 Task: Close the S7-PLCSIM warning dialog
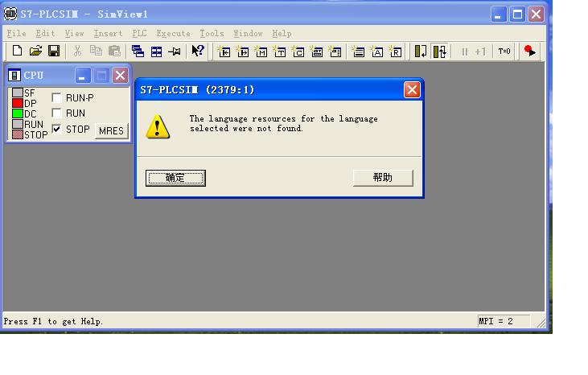412,90
